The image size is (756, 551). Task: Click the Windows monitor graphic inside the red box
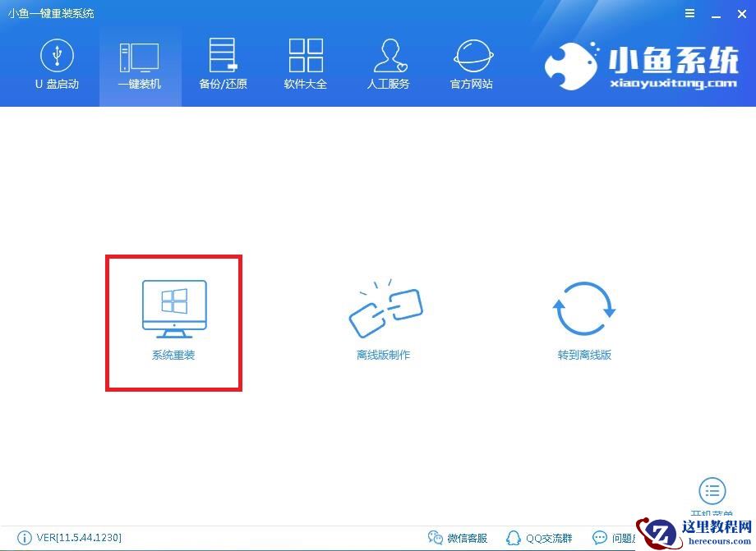(x=173, y=306)
